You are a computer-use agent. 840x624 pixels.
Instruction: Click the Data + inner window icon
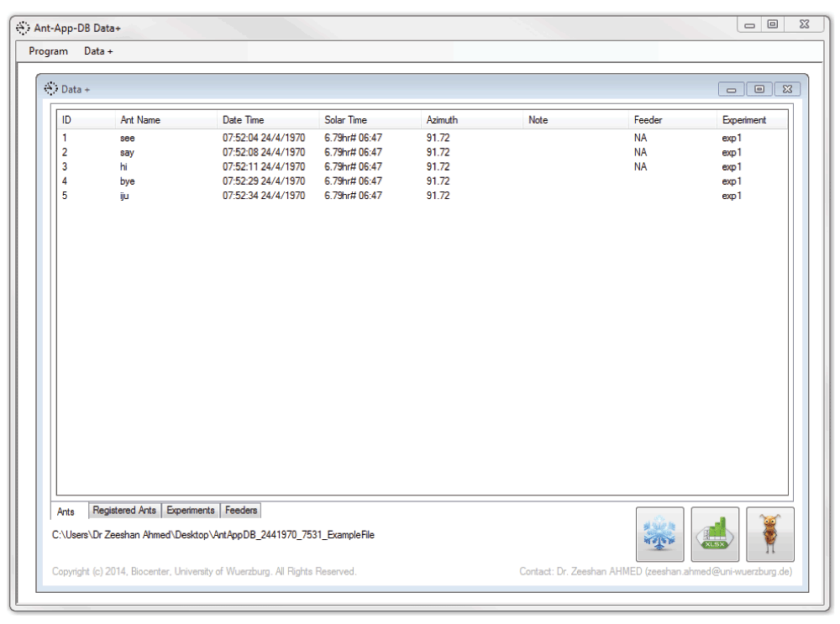click(50, 89)
